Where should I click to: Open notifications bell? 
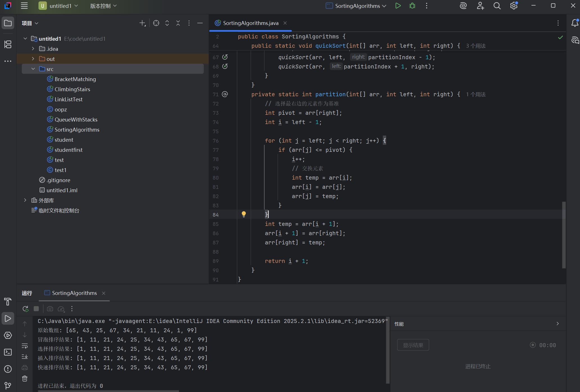coord(575,23)
